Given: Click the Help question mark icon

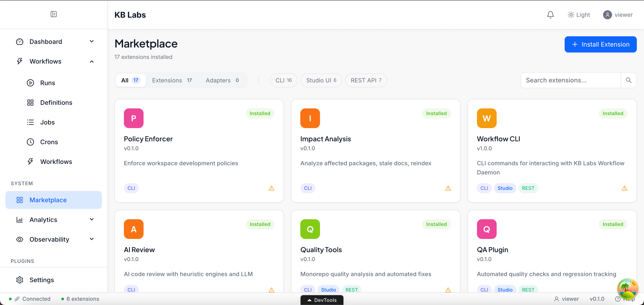Looking at the screenshot, I should [x=617, y=299].
